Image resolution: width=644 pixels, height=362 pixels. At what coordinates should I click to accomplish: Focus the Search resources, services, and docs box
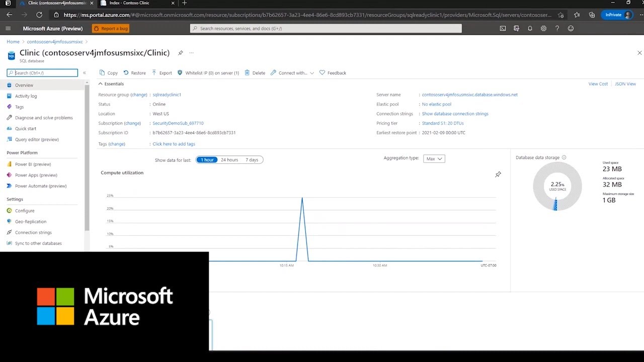click(326, 29)
